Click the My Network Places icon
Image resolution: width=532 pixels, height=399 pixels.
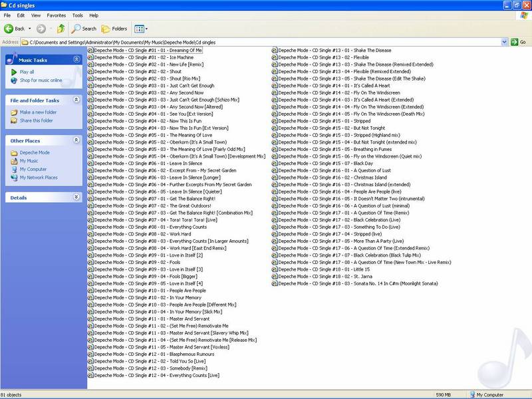[x=14, y=178]
